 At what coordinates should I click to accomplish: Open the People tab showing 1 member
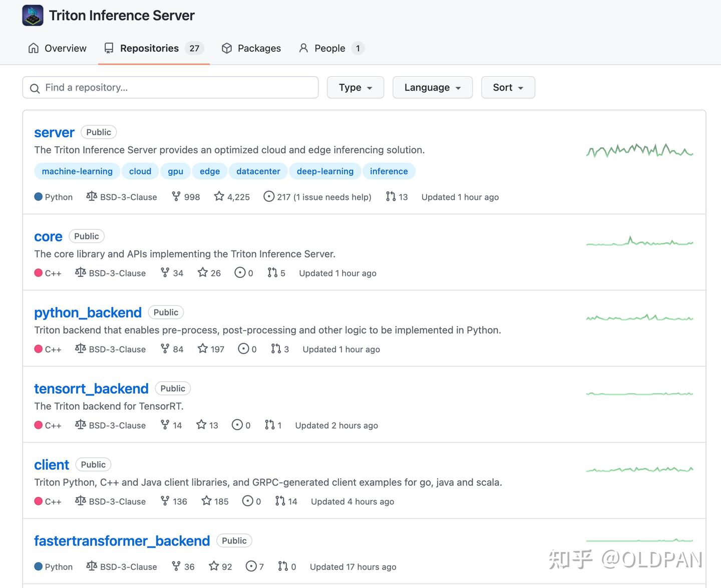click(x=329, y=48)
